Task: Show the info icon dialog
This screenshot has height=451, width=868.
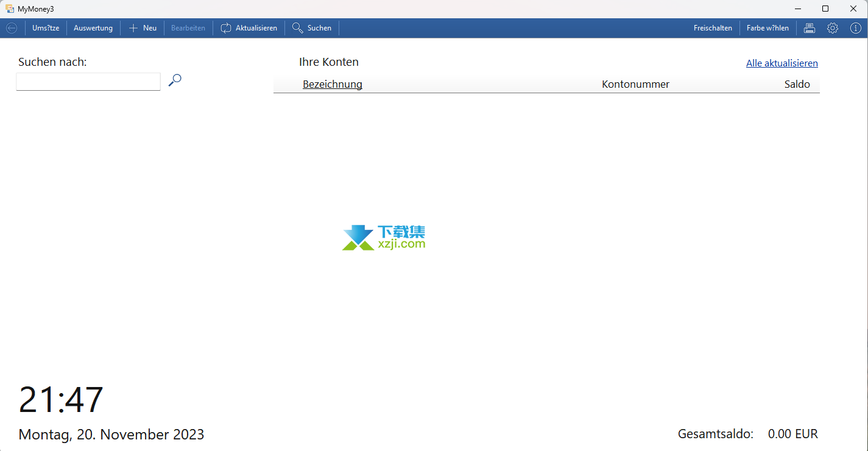Action: [x=856, y=28]
